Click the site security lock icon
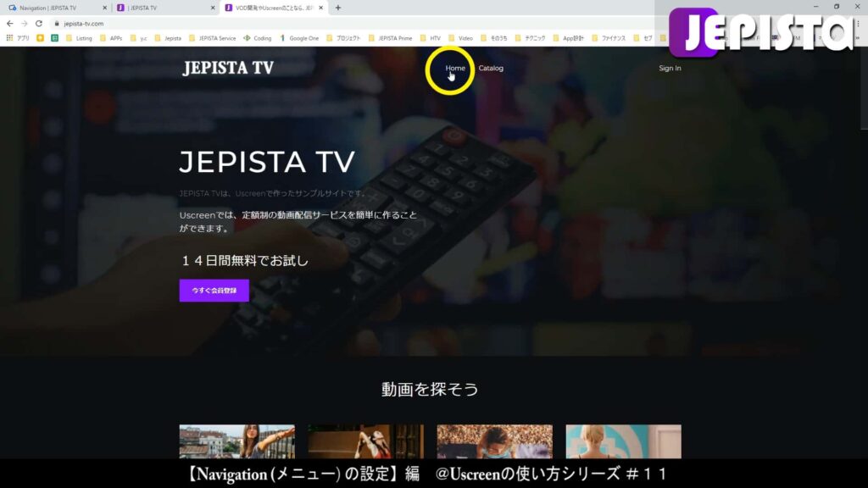The image size is (868, 488). pyautogui.click(x=56, y=25)
